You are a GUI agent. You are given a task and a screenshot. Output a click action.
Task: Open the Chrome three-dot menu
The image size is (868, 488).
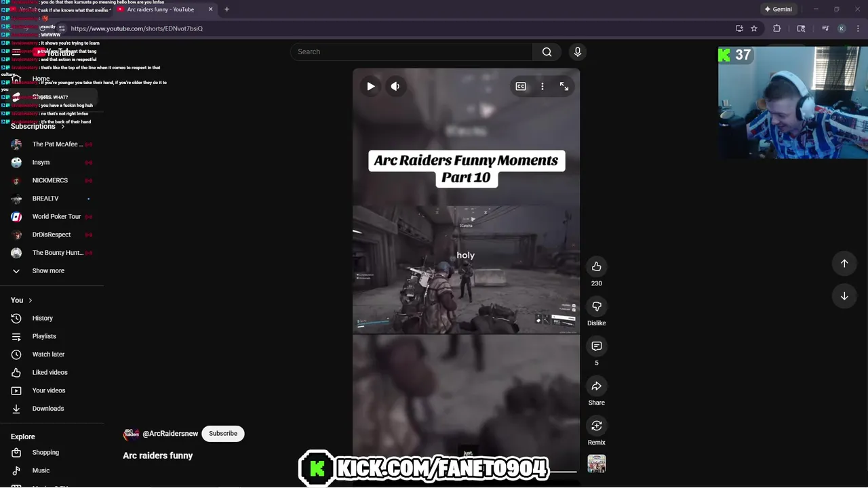858,28
